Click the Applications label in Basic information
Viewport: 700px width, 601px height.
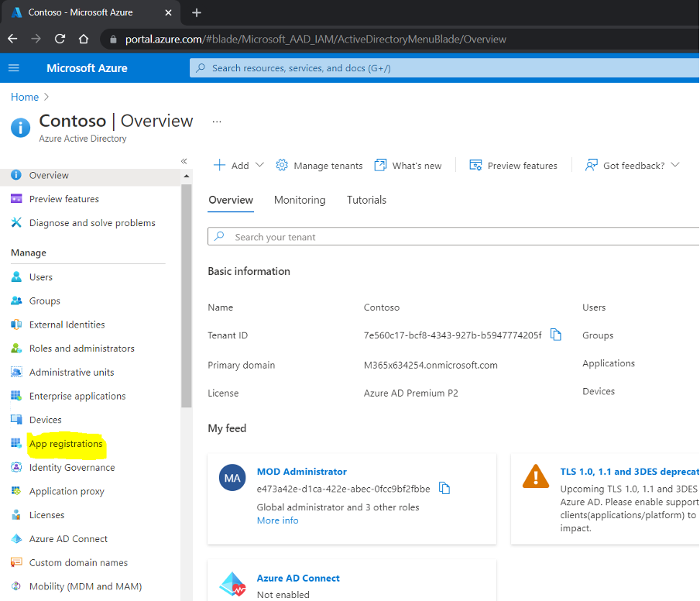[609, 363]
